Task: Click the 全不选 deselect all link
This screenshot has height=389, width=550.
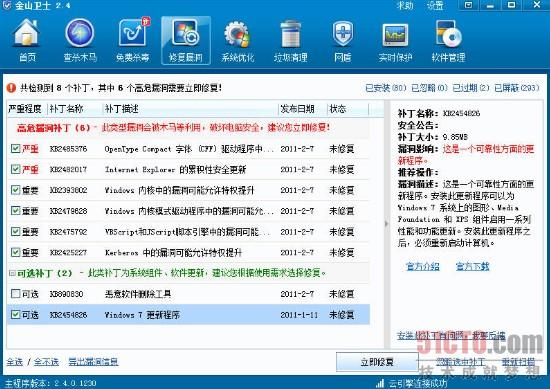Action: 46,362
